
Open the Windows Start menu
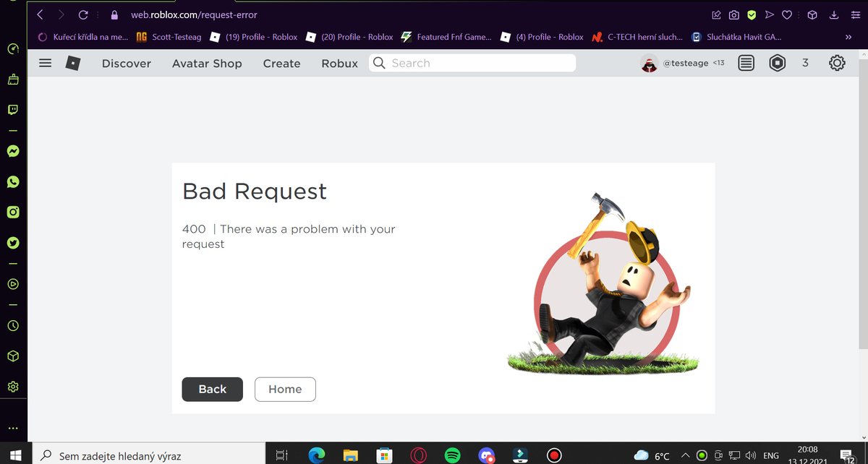click(x=16, y=455)
